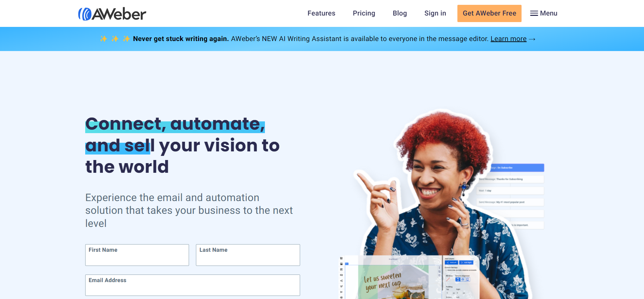Click the Thanks for Subscribing message card
Screen dimensions: 644x299
coord(511,179)
